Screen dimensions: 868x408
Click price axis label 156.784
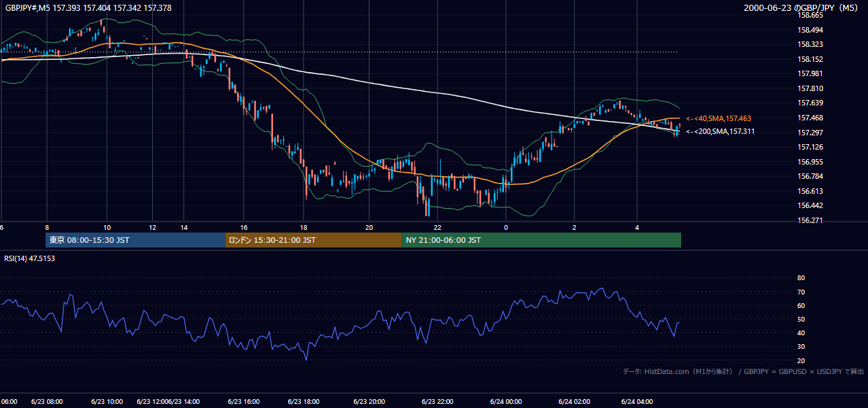point(810,176)
